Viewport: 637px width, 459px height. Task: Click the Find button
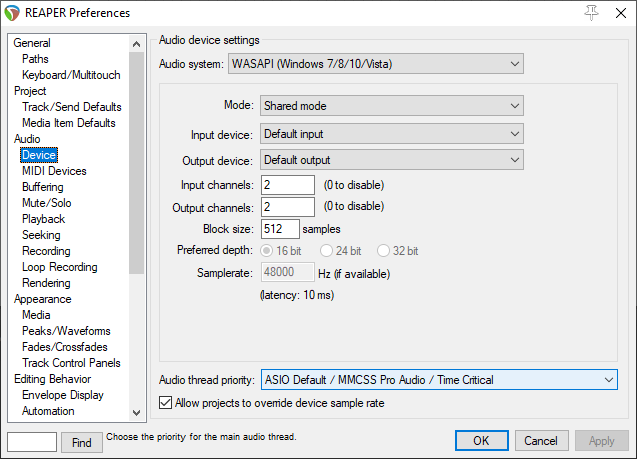tap(82, 442)
